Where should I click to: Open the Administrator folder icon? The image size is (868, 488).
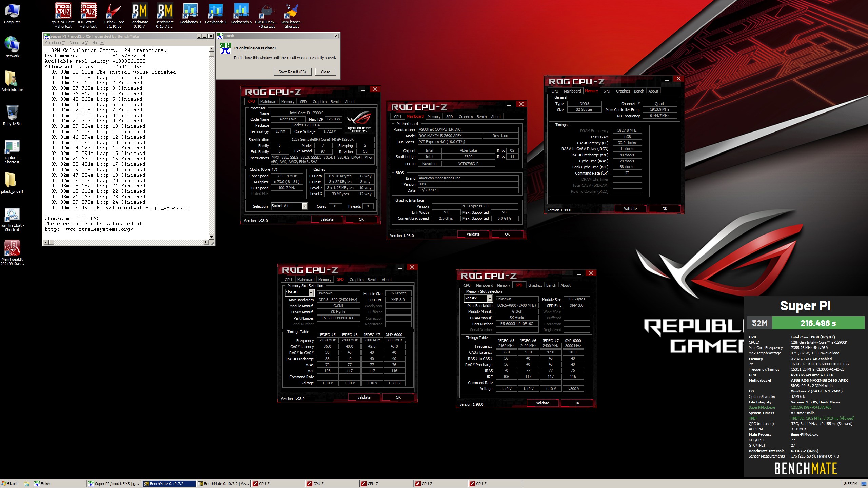coord(12,81)
